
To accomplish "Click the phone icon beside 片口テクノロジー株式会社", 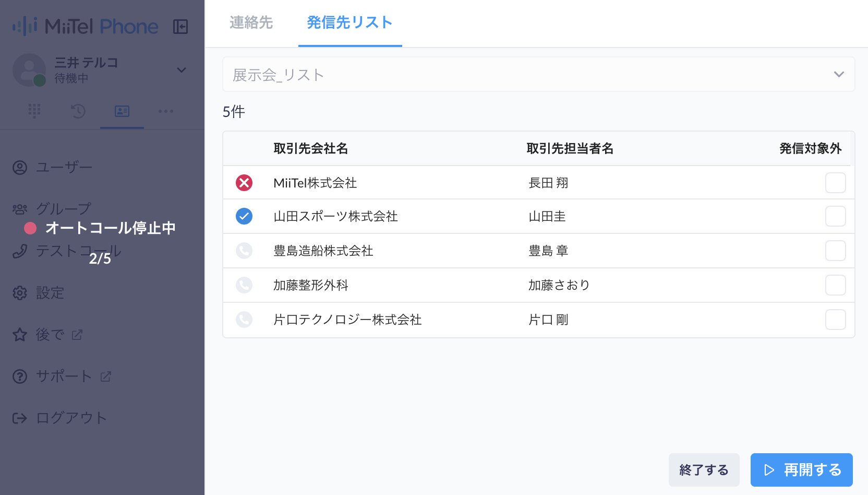I will pos(244,320).
